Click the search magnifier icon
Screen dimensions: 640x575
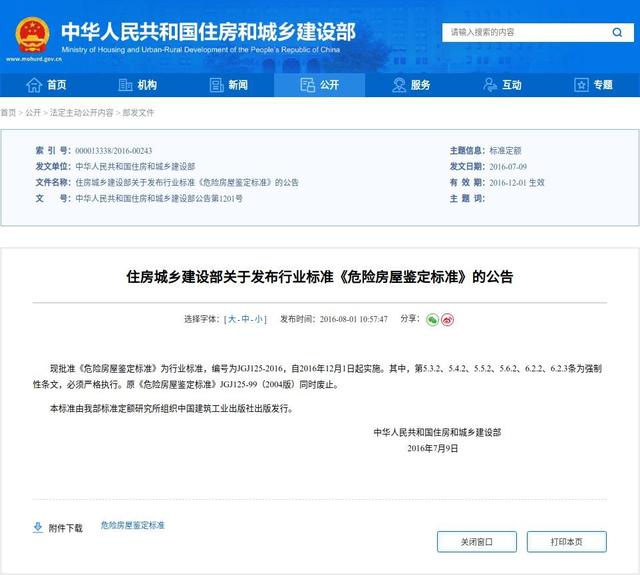(x=618, y=32)
